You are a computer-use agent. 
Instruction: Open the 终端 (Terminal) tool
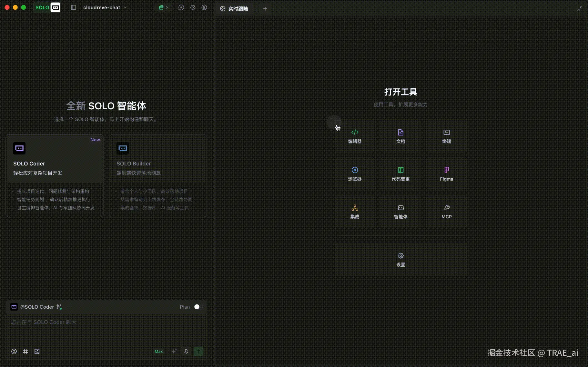click(447, 136)
